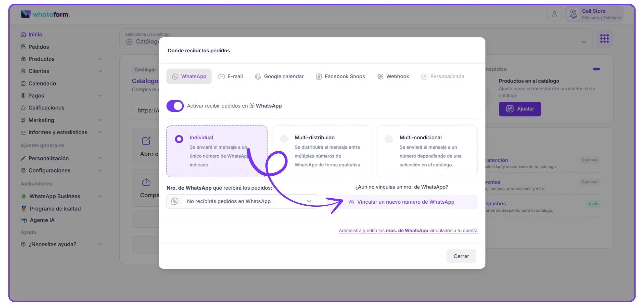
Task: Open the WhatsApp number dropdown
Action: coord(250,201)
